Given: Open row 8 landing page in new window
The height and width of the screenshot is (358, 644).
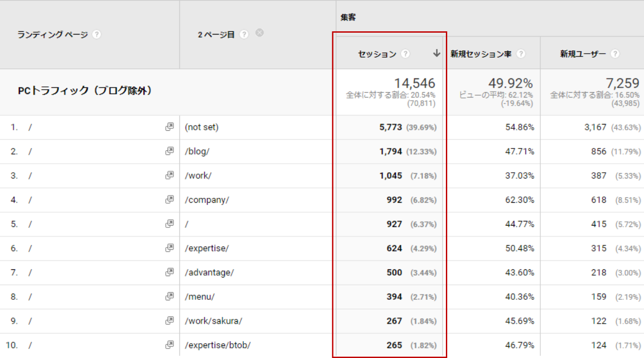Looking at the screenshot, I should (x=169, y=296).
